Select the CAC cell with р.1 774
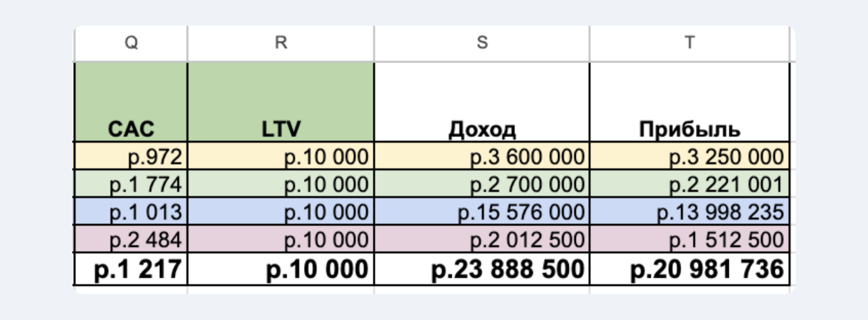 coord(131,184)
